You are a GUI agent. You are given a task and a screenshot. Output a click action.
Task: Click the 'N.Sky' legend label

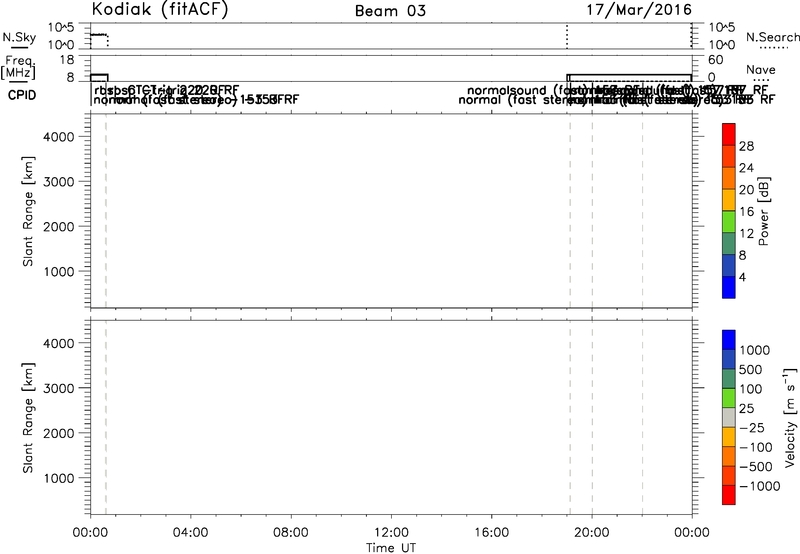click(x=19, y=37)
